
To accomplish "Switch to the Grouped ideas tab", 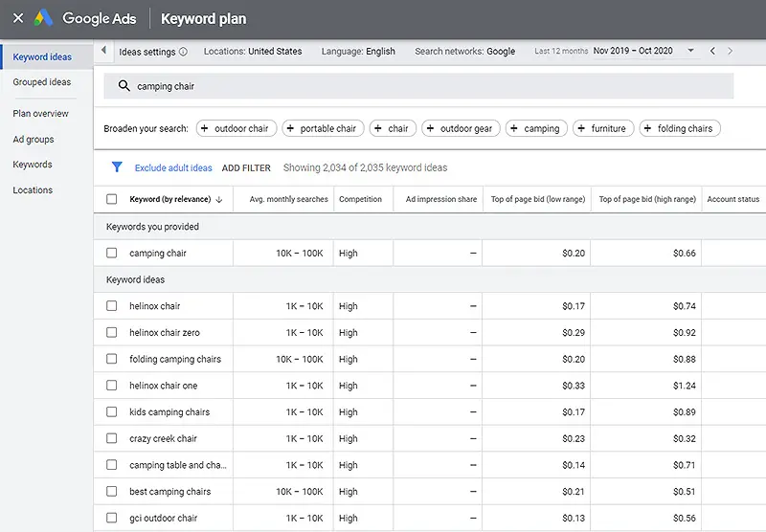I will pyautogui.click(x=42, y=82).
